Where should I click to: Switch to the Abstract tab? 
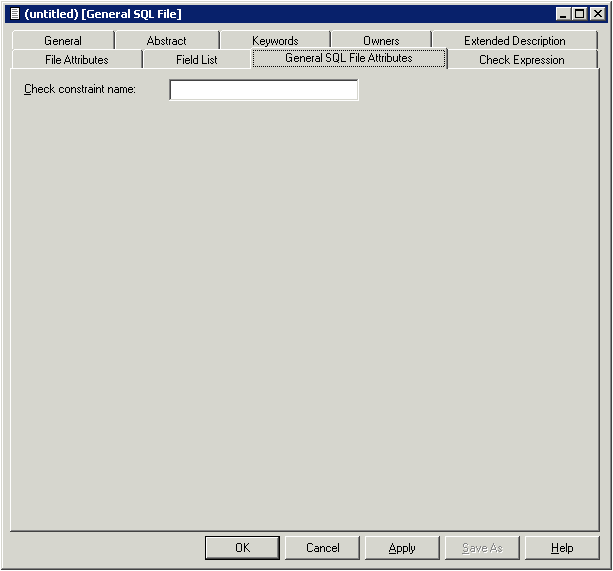pos(166,41)
